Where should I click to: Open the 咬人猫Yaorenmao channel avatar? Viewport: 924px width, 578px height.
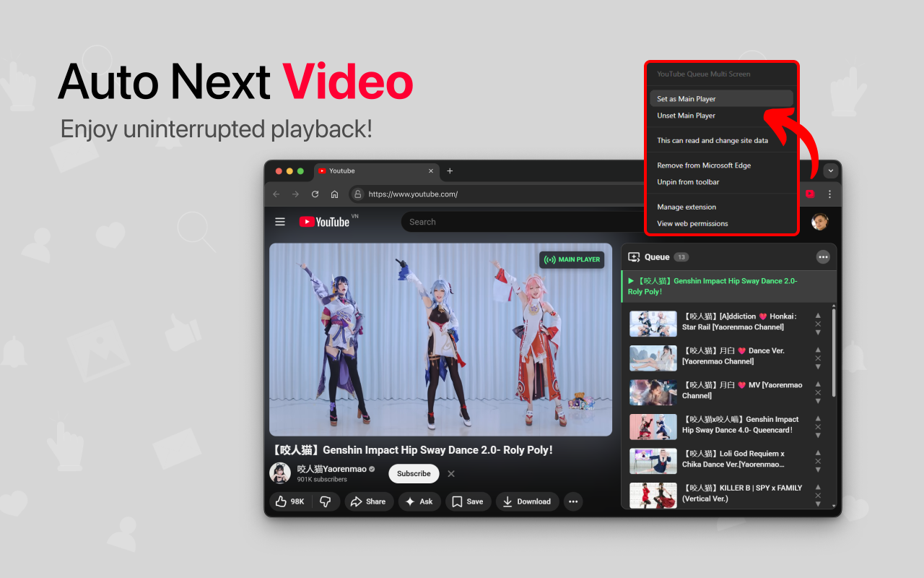point(280,473)
